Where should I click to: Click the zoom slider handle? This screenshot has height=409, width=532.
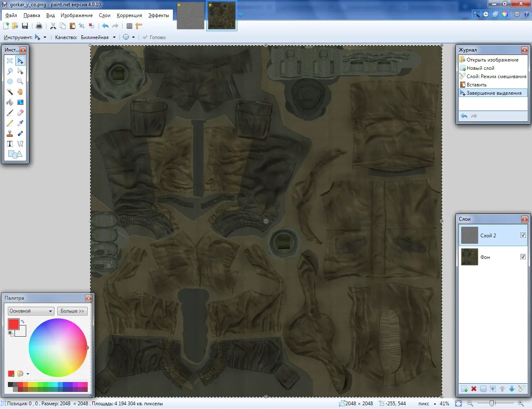point(492,403)
